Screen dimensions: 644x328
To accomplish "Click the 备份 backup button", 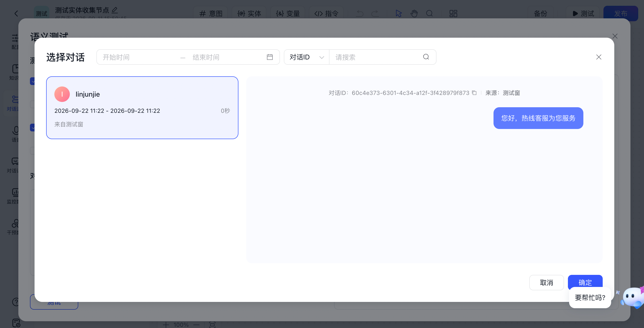I will coord(541,13).
